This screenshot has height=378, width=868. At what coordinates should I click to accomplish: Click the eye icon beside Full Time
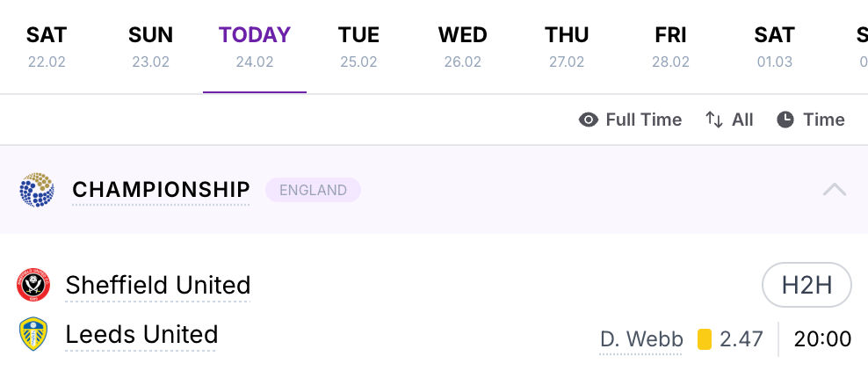point(589,120)
